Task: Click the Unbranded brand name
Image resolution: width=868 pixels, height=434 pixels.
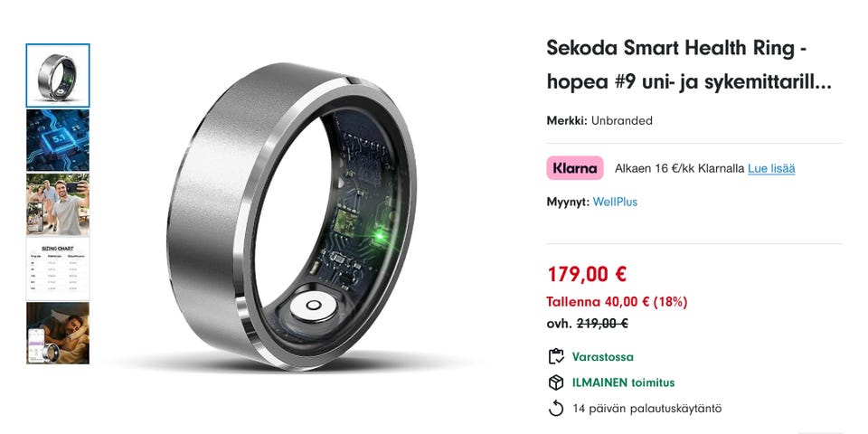Action: 622,120
